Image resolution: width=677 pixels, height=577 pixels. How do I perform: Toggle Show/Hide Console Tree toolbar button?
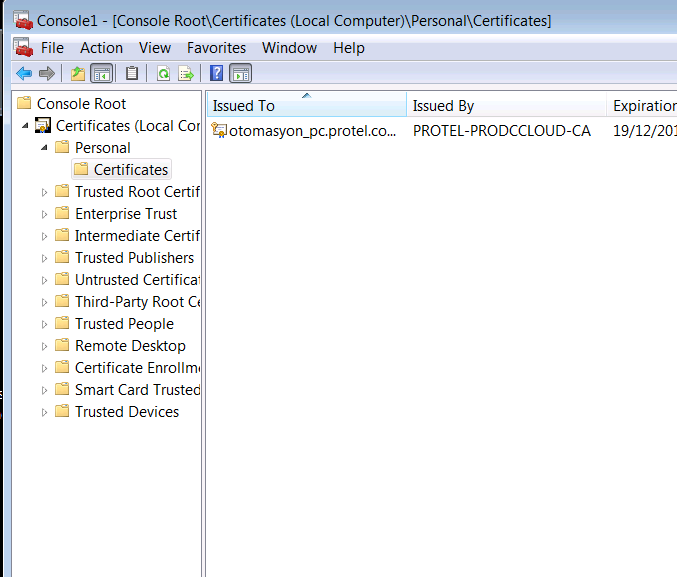(x=101, y=73)
